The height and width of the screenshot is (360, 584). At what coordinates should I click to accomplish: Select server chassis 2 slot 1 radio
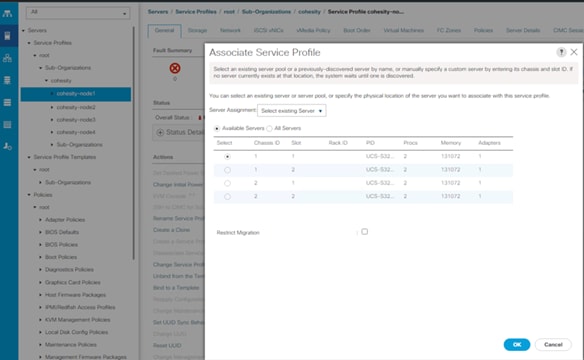point(227,183)
